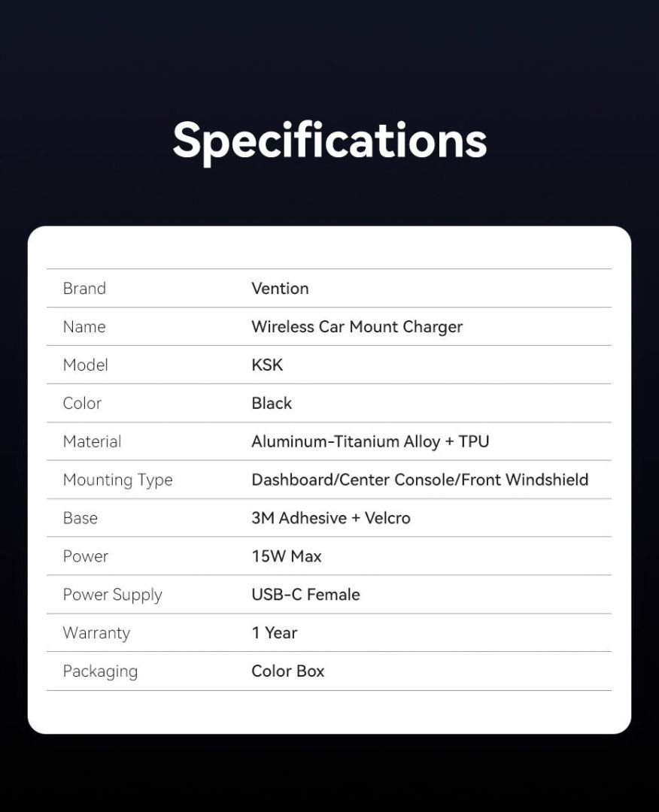Click the Specifications heading
Screen dimensions: 659x812
pos(329,141)
